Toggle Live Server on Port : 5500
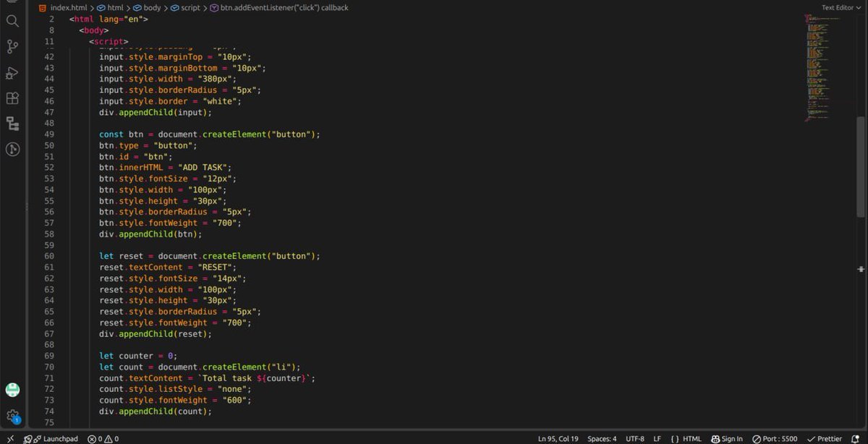The height and width of the screenshot is (444, 868). coord(775,439)
